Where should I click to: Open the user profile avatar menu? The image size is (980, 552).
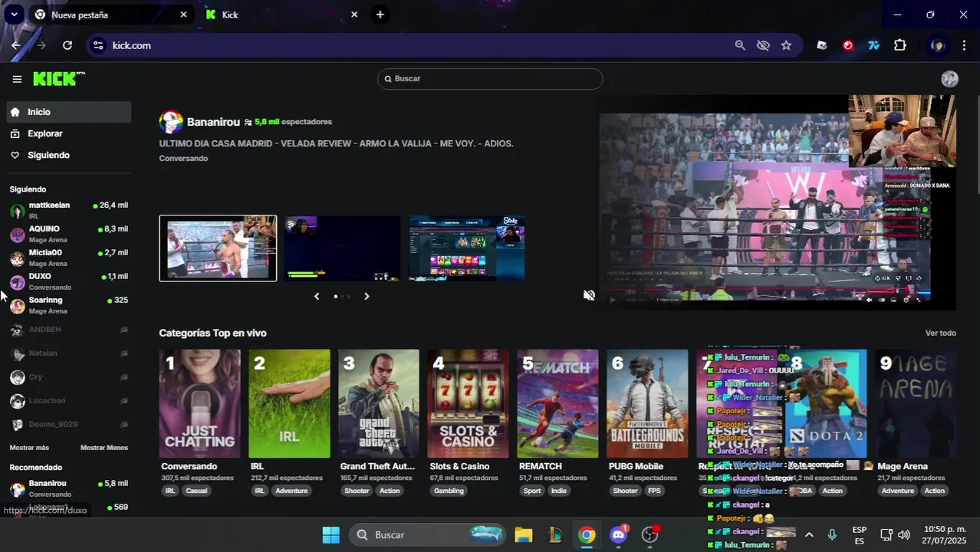[949, 79]
